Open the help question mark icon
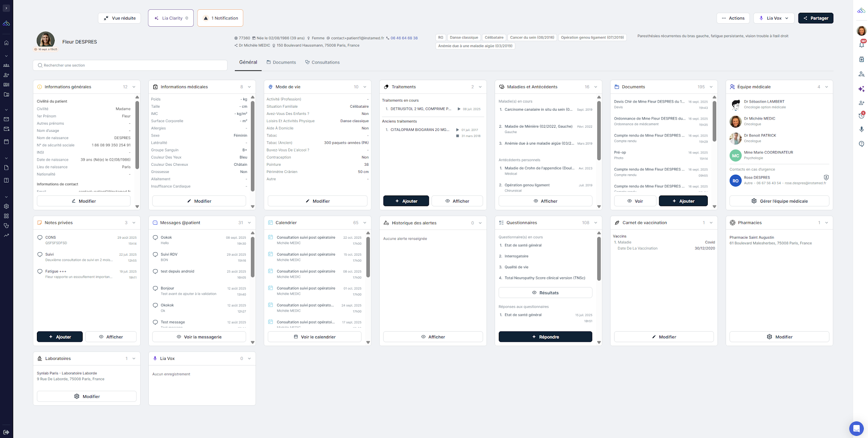Viewport: 868px width, 438px height. coord(861,144)
